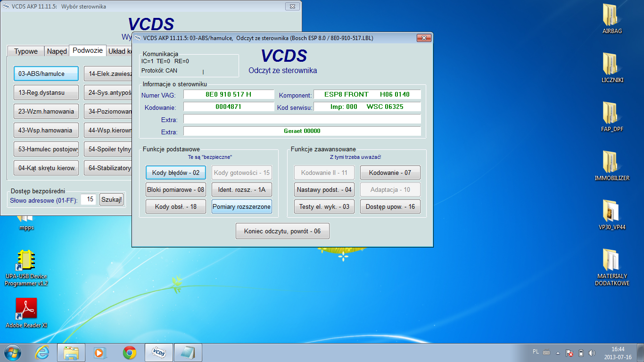Run Testy el. wyk. - 03
Screen dimensions: 644x362
324,206
